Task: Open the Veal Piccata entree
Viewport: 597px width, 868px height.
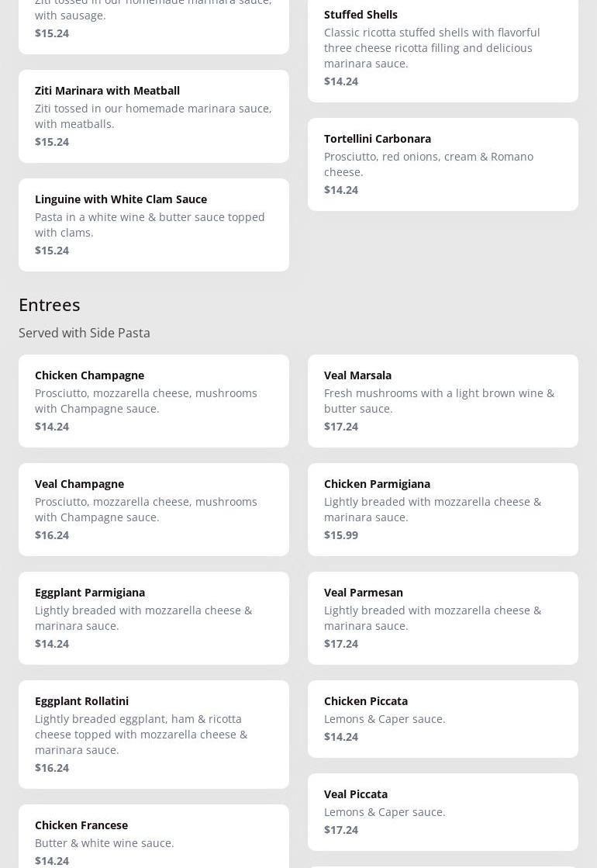Action: click(x=443, y=812)
